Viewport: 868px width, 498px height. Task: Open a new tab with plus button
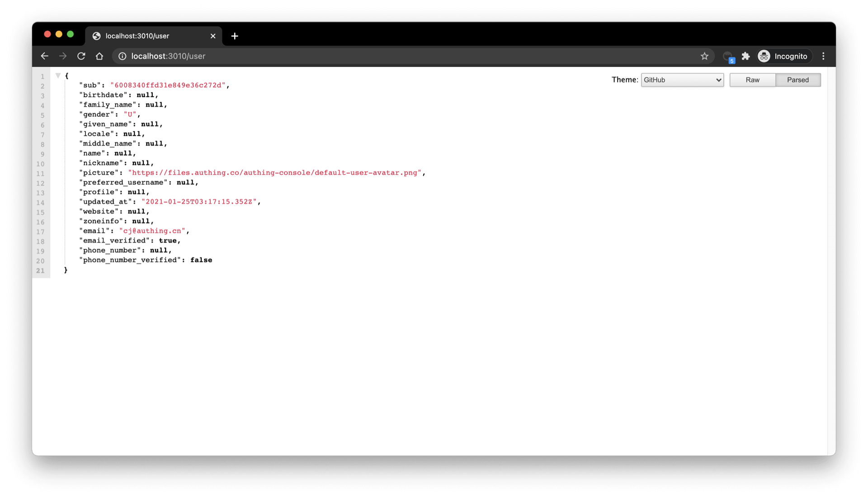click(235, 36)
